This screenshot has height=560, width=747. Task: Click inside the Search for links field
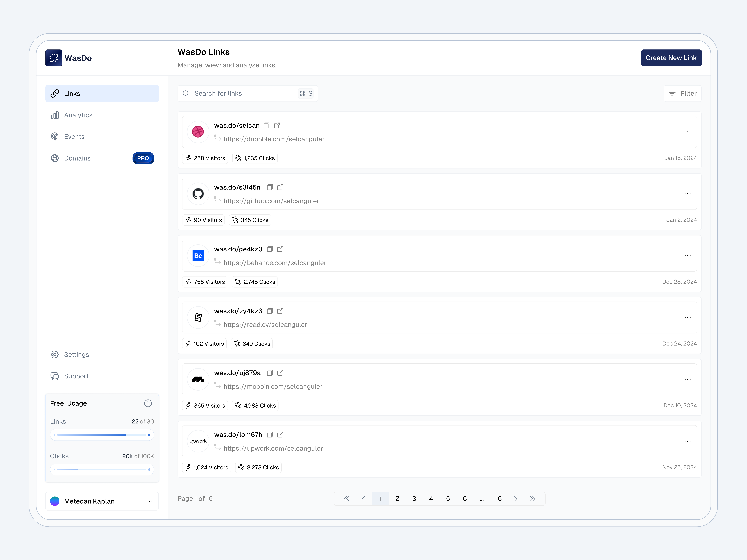click(x=236, y=94)
